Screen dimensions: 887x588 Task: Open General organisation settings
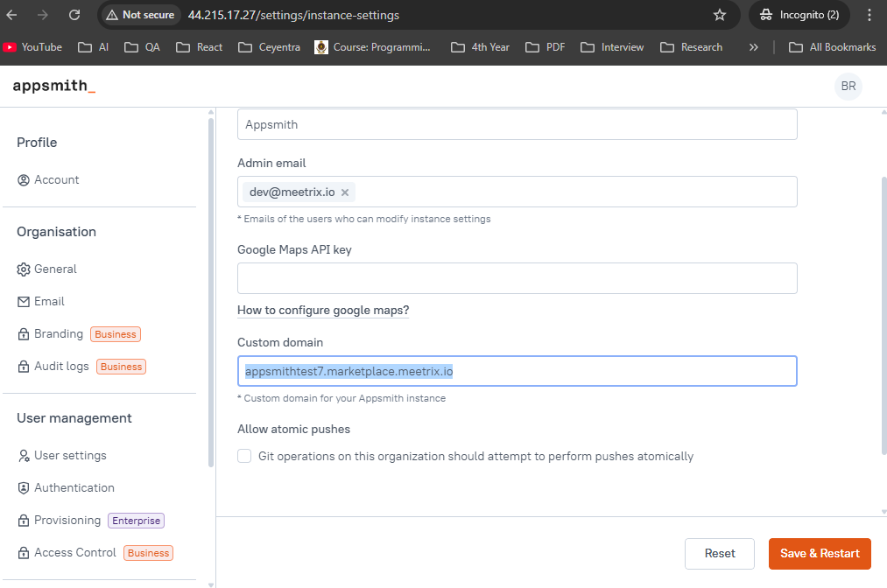coord(47,269)
